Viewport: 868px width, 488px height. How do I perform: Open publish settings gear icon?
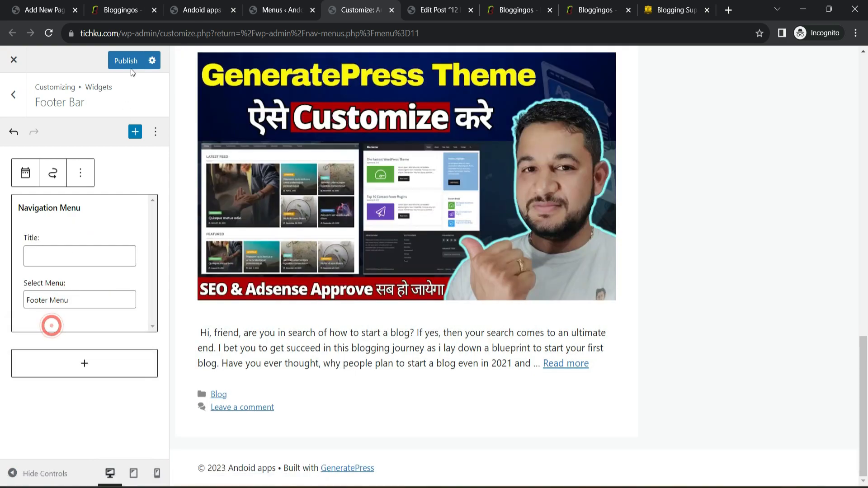click(x=152, y=61)
